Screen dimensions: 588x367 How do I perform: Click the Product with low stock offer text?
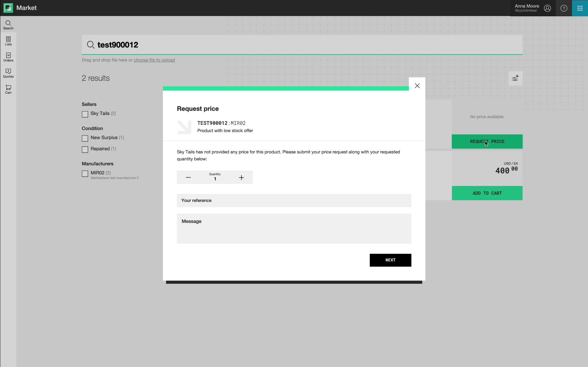[x=225, y=131]
